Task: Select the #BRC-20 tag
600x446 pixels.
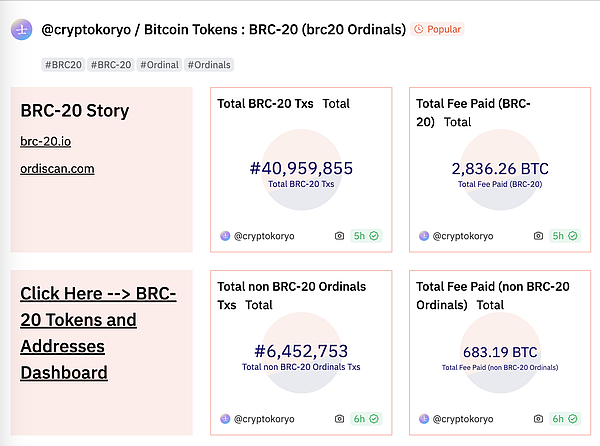Action: [x=110, y=65]
